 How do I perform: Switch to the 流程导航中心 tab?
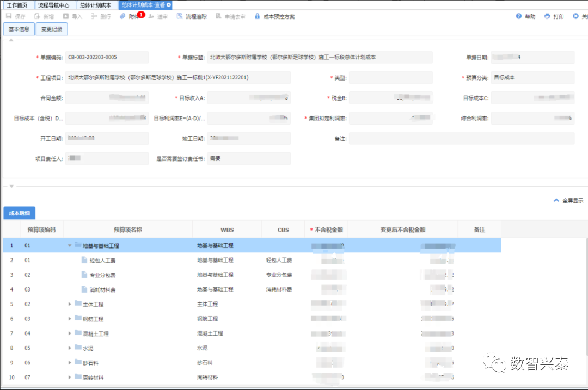point(53,5)
